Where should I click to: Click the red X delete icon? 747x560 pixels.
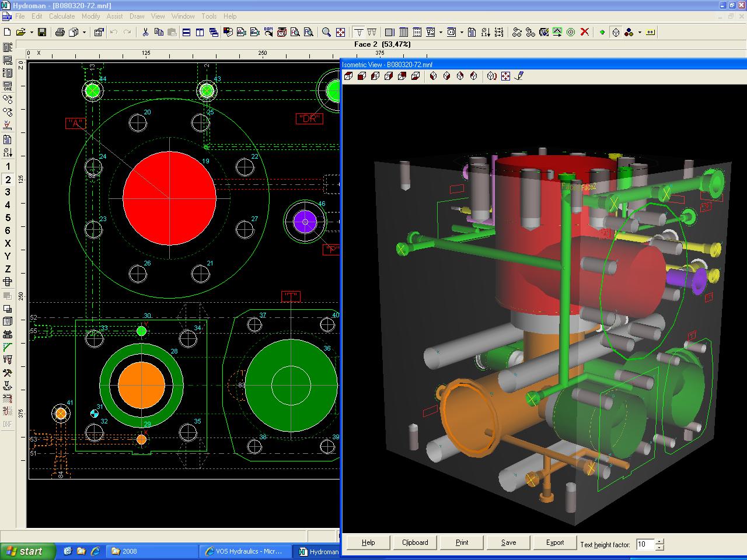point(584,32)
